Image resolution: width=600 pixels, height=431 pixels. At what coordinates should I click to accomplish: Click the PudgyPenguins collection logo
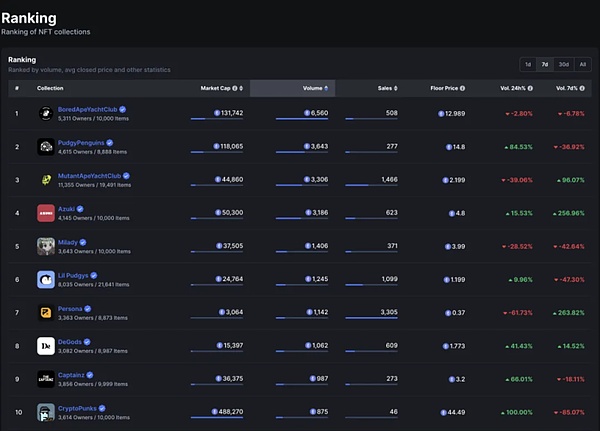pos(46,147)
